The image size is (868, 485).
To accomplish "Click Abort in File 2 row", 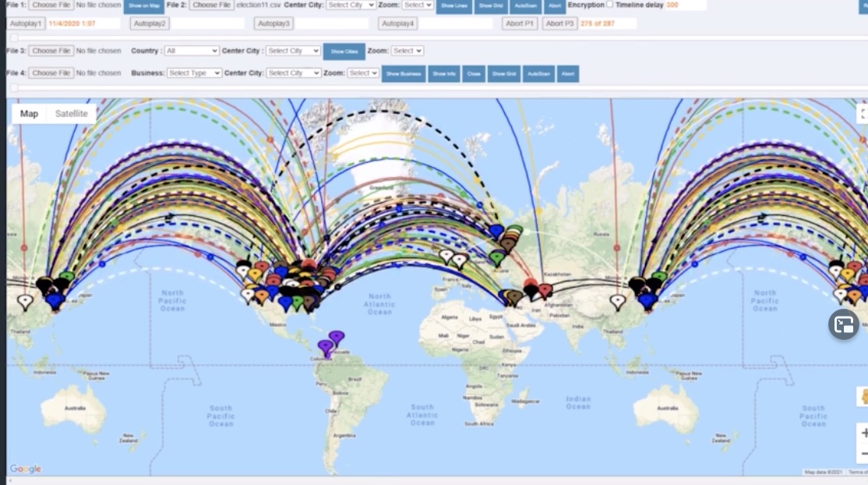I will (555, 5).
